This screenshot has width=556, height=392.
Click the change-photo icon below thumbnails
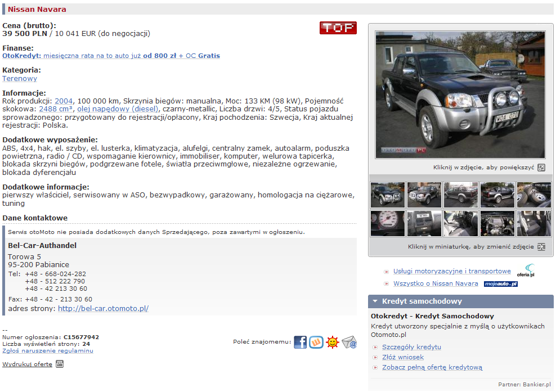point(541,247)
